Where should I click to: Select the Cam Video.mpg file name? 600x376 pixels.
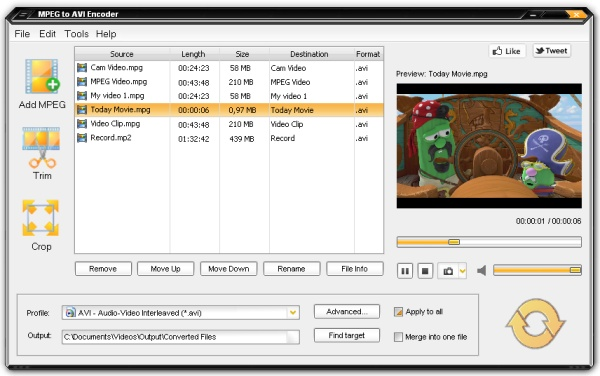pyautogui.click(x=116, y=68)
